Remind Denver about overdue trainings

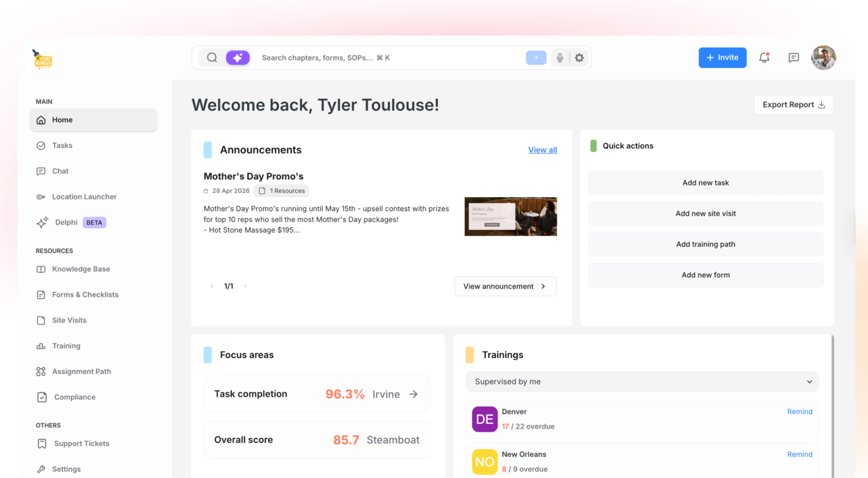coord(800,411)
